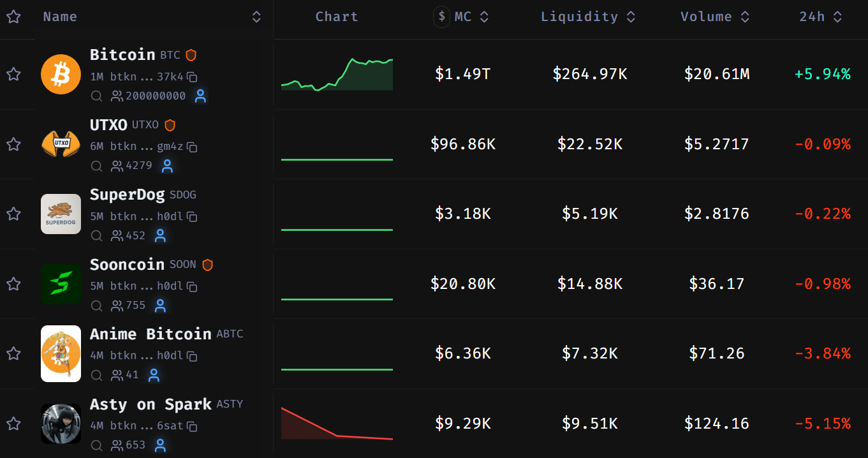
Task: Open the UTXO token name link
Action: point(108,124)
